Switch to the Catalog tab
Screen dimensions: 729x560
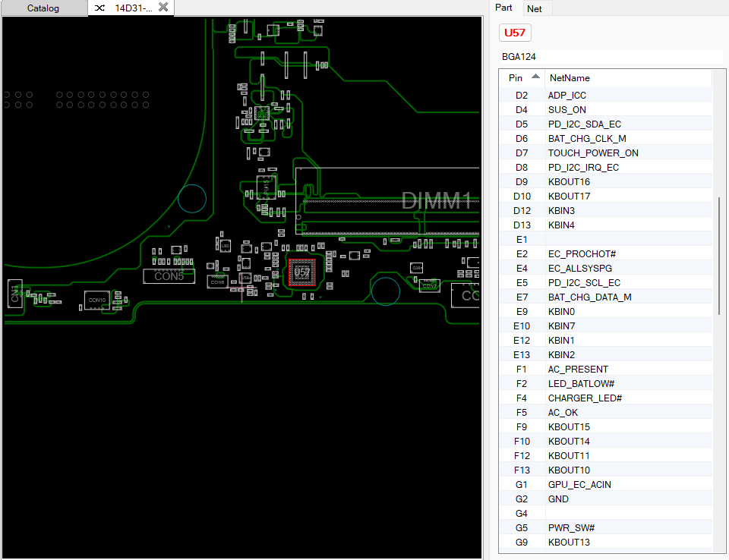pyautogui.click(x=43, y=8)
